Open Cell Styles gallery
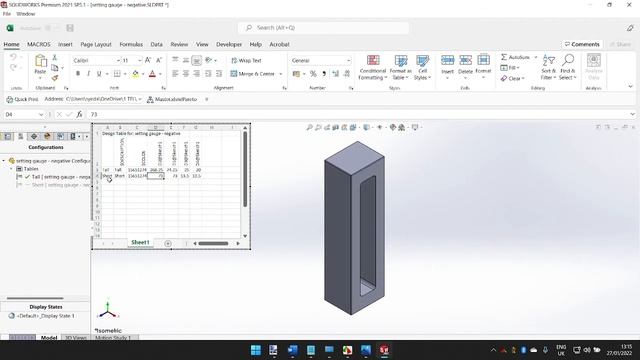This screenshot has width=640, height=360. (422, 67)
